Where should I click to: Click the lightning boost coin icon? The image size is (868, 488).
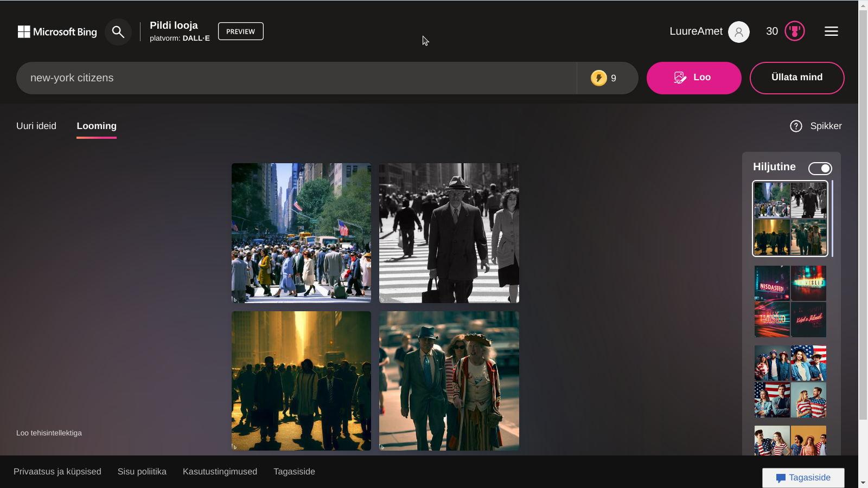(598, 78)
